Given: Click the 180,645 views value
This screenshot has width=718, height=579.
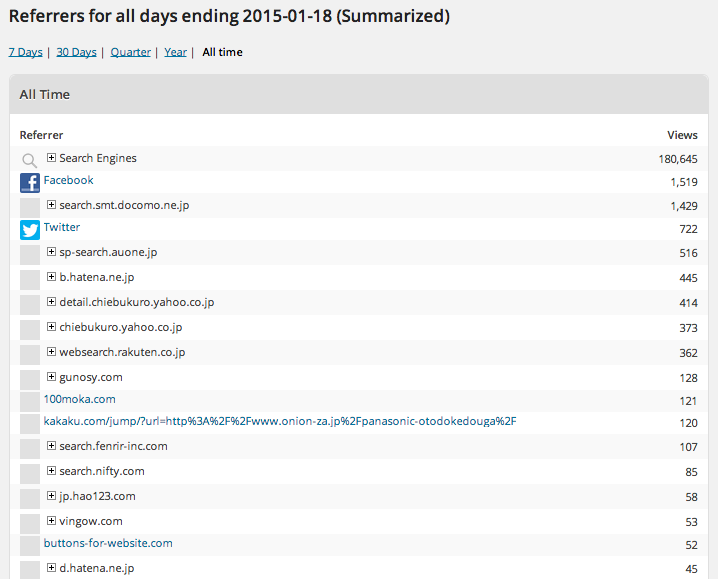Looking at the screenshot, I should 678,159.
